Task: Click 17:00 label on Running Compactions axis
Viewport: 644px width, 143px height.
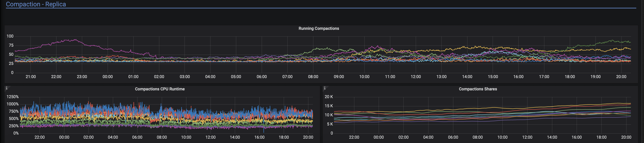Action: pos(544,77)
